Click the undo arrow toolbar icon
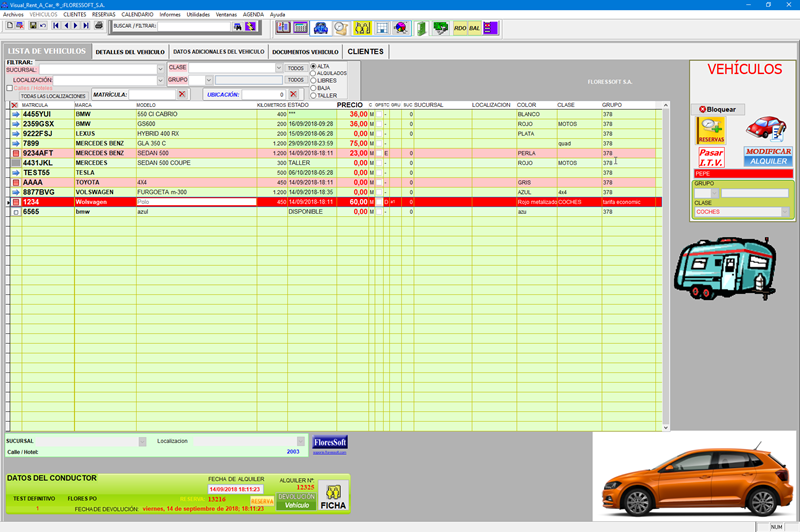 click(x=43, y=26)
